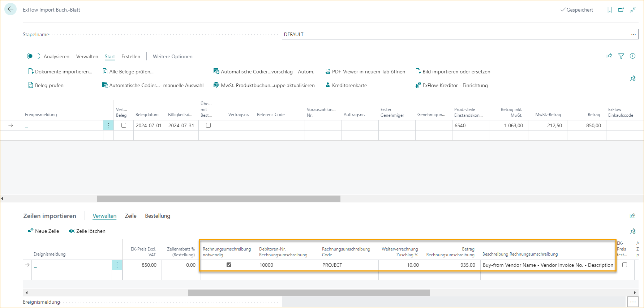Click the lines grid horizontal scrollbar
The height and width of the screenshot is (308, 644).
point(309,292)
